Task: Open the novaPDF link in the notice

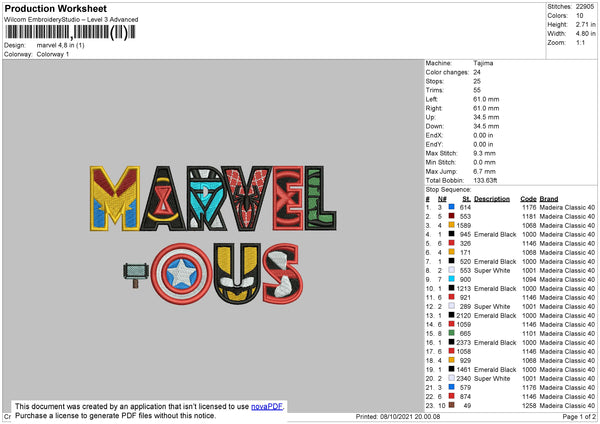Action: (x=267, y=406)
